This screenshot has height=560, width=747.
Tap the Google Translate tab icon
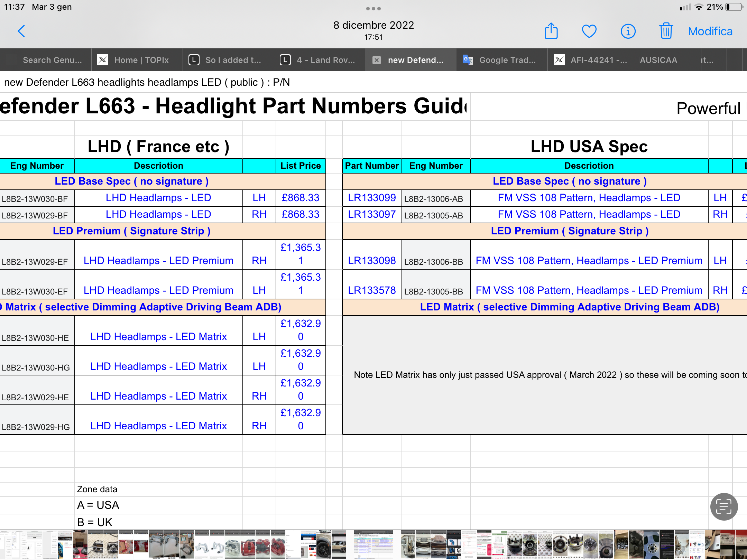(x=468, y=60)
